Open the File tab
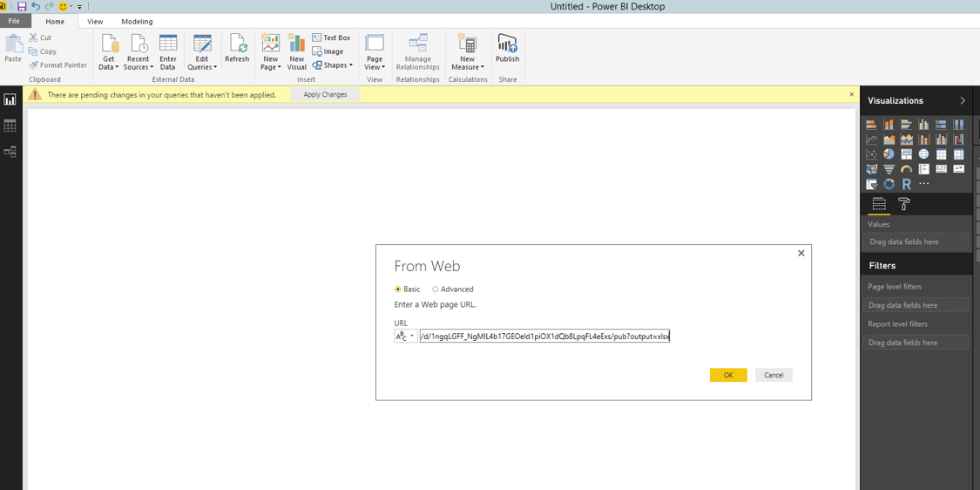 pyautogui.click(x=15, y=21)
